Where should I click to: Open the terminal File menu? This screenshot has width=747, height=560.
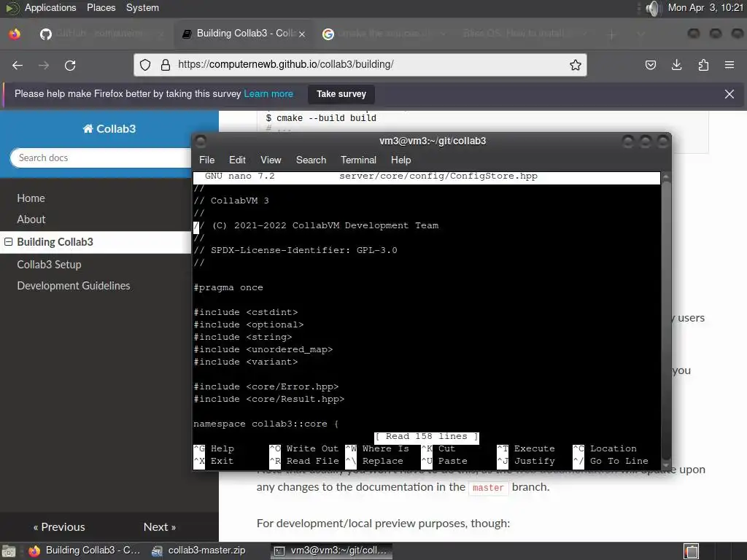coord(206,160)
